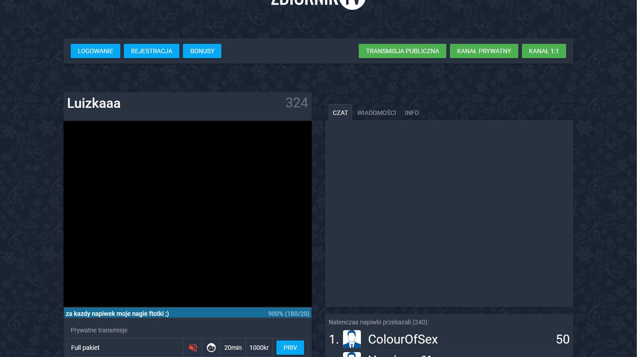The height and width of the screenshot is (357, 644).
Task: Select the mask icon in Full pakiet row
Action: coord(211,347)
